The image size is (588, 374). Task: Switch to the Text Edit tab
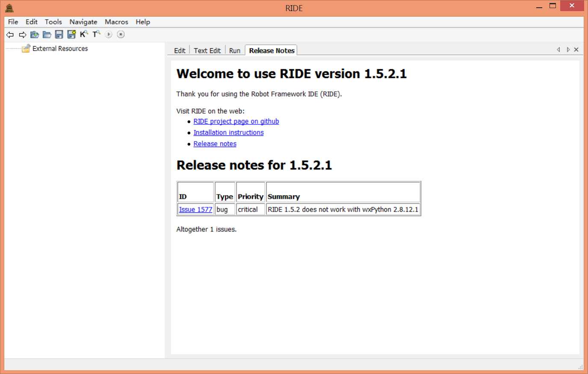[x=207, y=50]
